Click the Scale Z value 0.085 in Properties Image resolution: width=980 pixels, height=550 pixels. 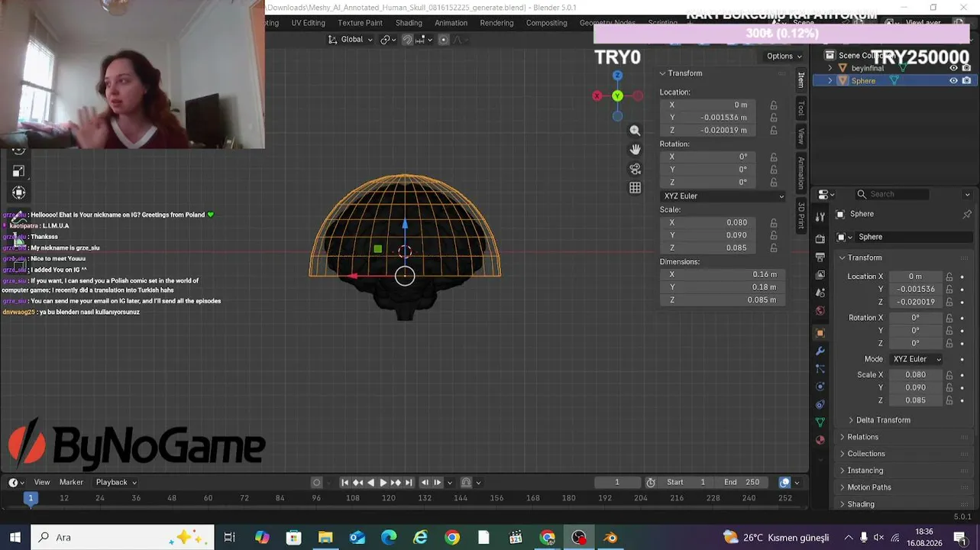914,400
